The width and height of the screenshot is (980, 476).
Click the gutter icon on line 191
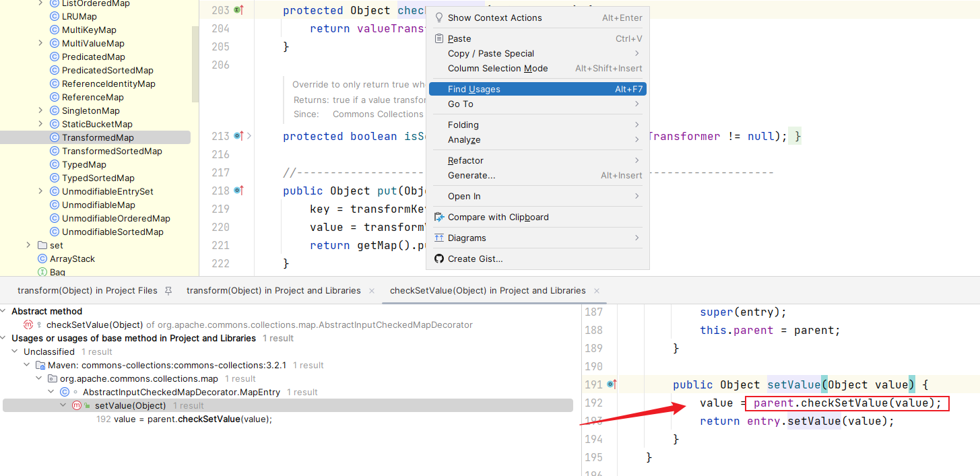click(612, 384)
